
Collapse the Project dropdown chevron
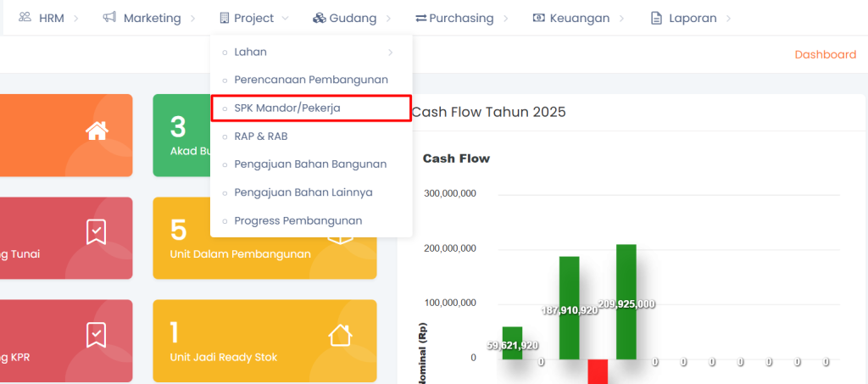coord(284,18)
